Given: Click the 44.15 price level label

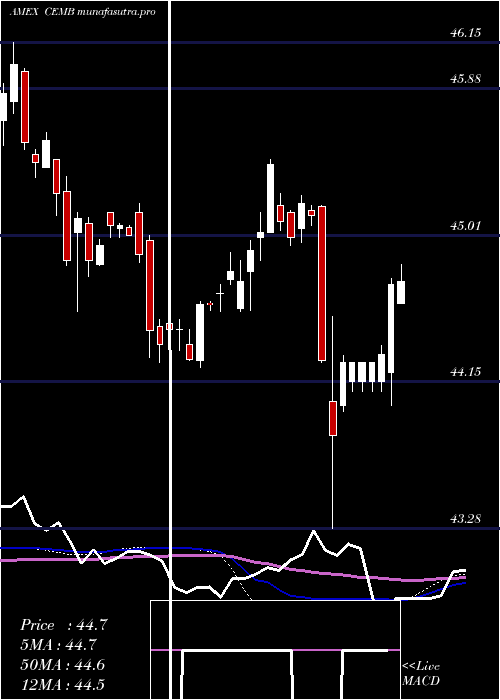Looking at the screenshot, I should tap(466, 371).
